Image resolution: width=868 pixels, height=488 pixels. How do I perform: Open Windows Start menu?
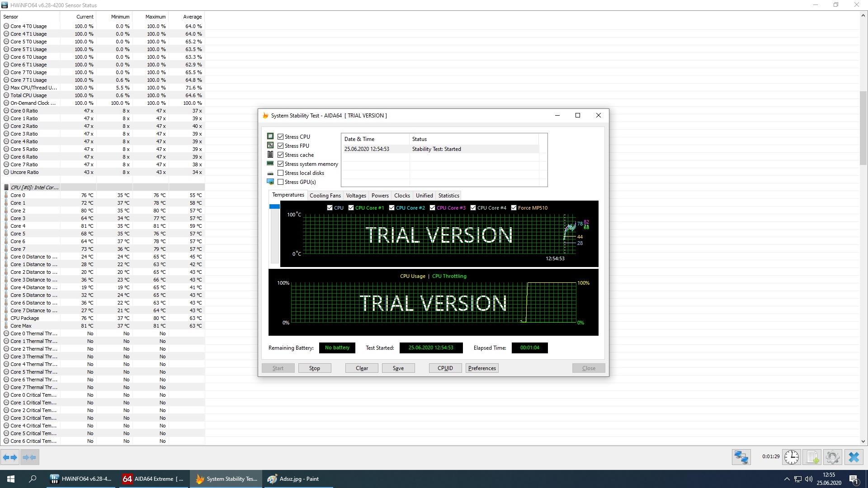(x=11, y=479)
